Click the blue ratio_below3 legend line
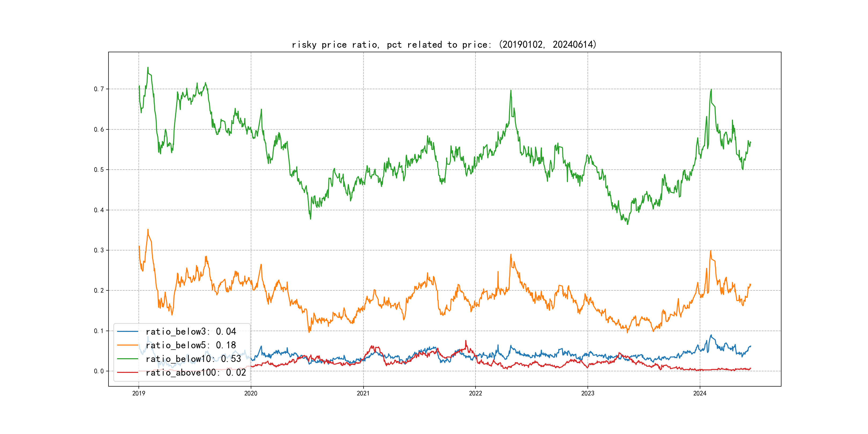Screen dimensions: 868x434 coord(127,332)
